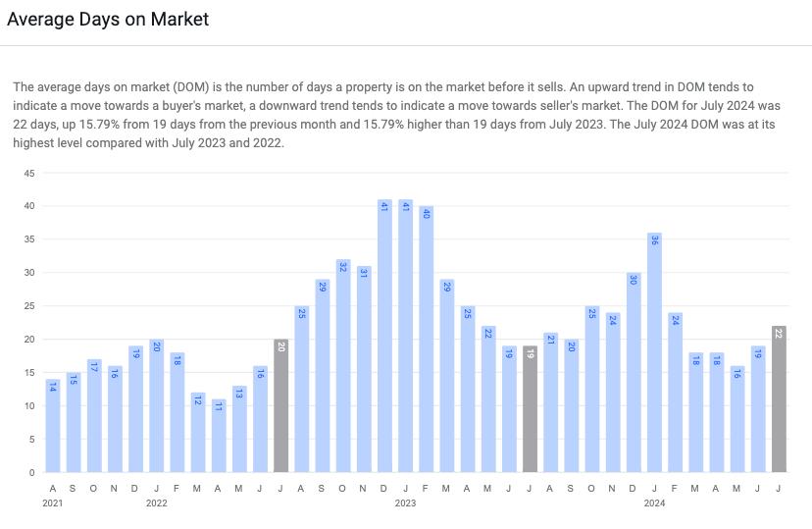
Task: Select the February 2023 bar labeled 40
Action: pyautogui.click(x=427, y=339)
